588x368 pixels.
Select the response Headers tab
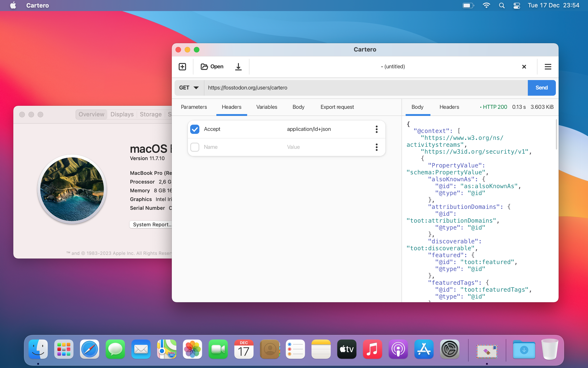tap(449, 107)
